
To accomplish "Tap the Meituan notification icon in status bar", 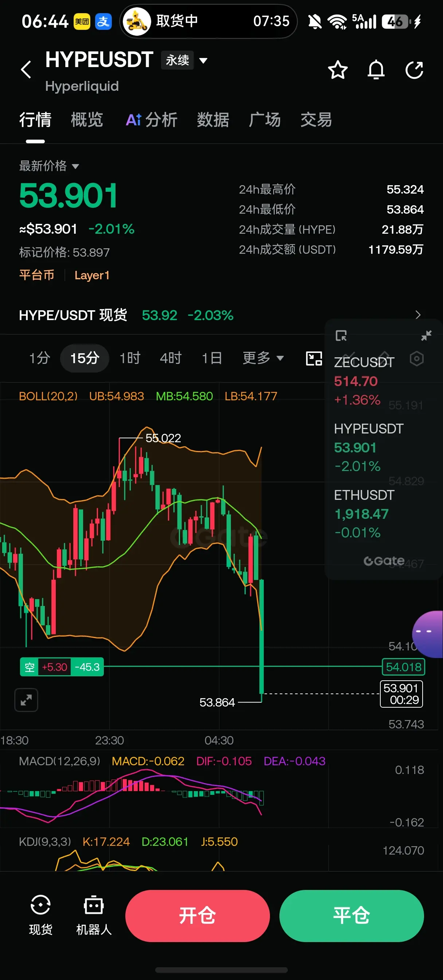I will pyautogui.click(x=82, y=21).
